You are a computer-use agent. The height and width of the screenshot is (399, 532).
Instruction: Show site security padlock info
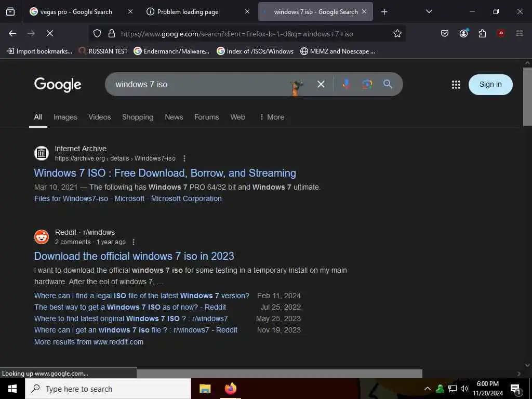(x=111, y=34)
